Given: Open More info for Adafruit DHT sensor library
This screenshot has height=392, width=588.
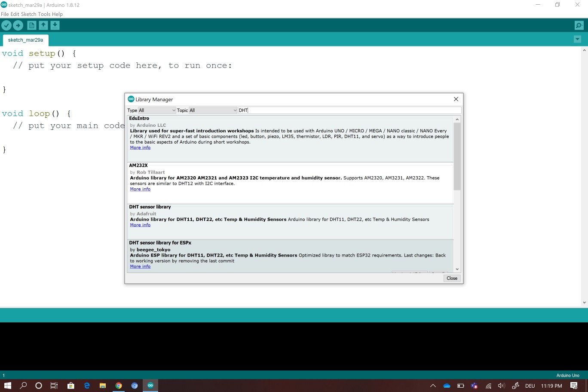Looking at the screenshot, I should click(140, 225).
